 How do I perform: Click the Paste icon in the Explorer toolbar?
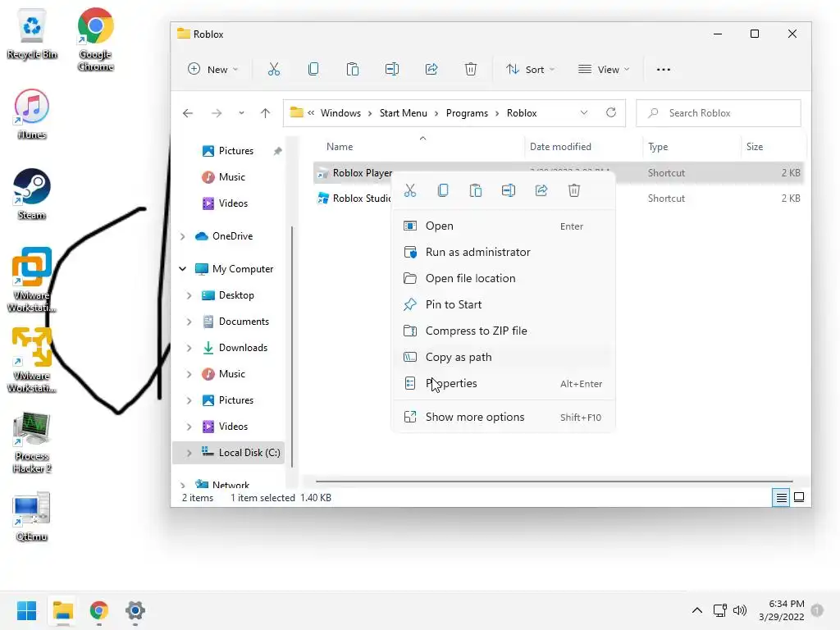353,69
